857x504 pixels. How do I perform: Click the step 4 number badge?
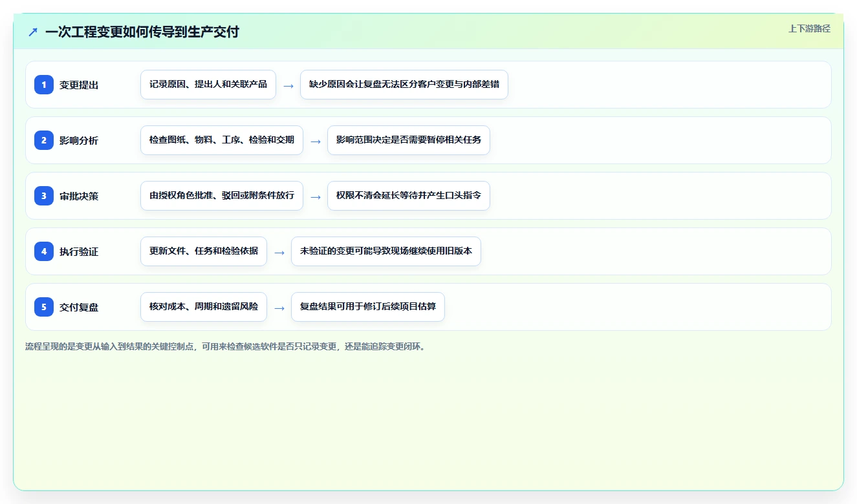pyautogui.click(x=44, y=251)
